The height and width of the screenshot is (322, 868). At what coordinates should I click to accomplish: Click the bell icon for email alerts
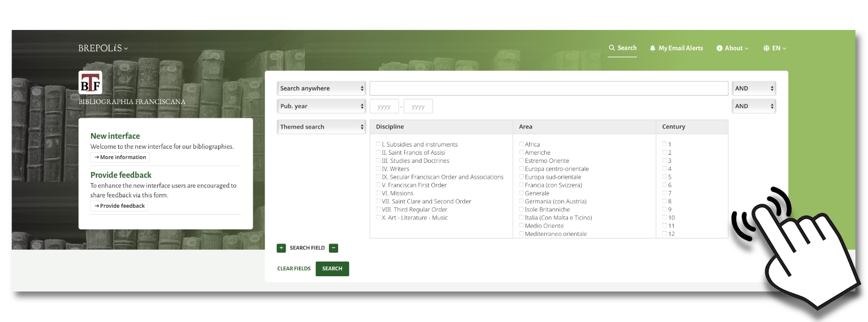[x=652, y=48]
